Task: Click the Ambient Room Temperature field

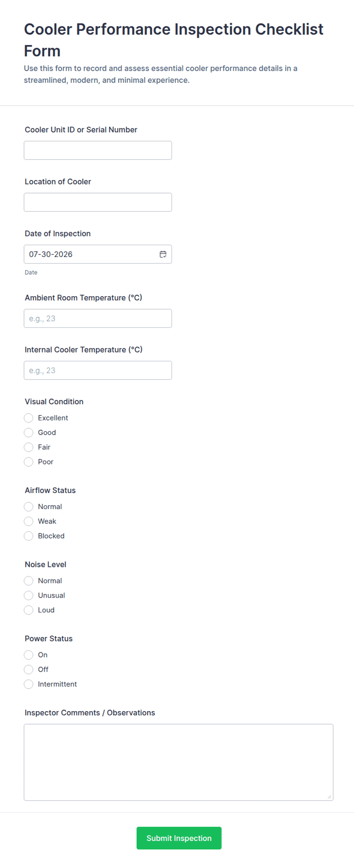Action: tap(98, 318)
